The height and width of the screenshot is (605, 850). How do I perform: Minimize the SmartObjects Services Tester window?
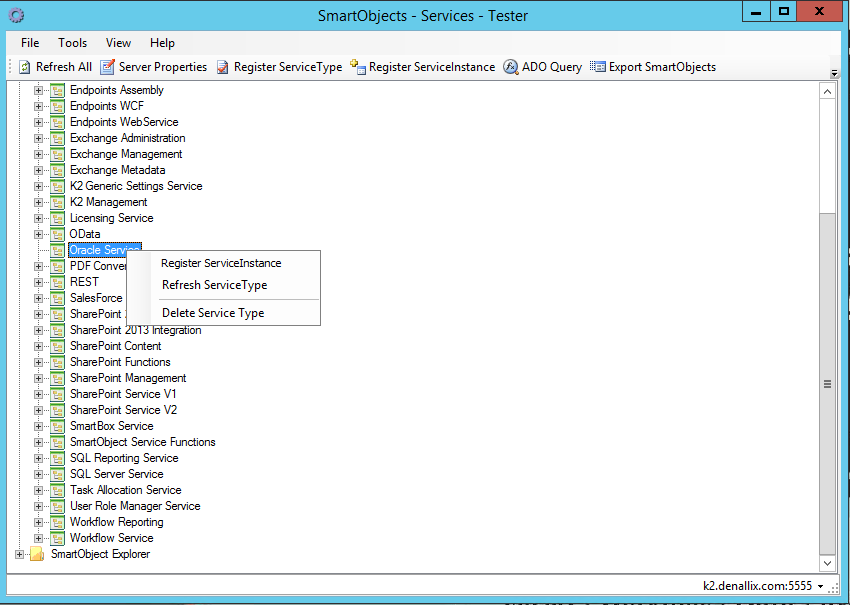pyautogui.click(x=756, y=11)
